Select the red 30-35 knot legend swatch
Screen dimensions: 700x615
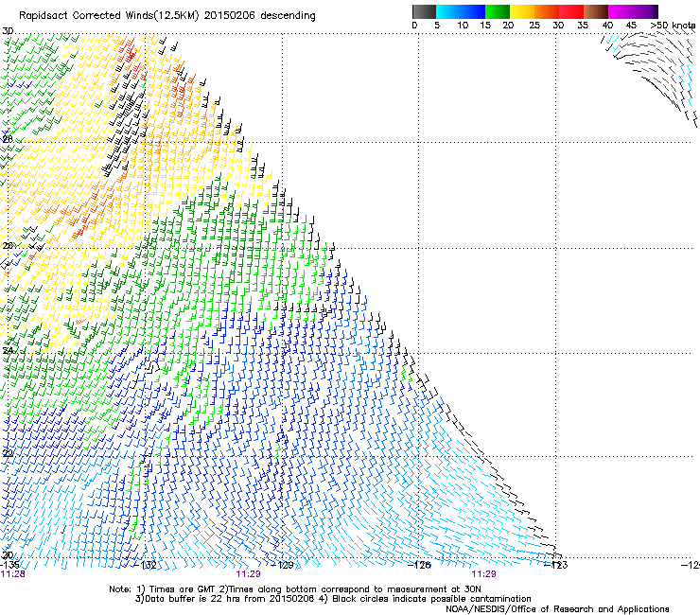tap(571, 11)
